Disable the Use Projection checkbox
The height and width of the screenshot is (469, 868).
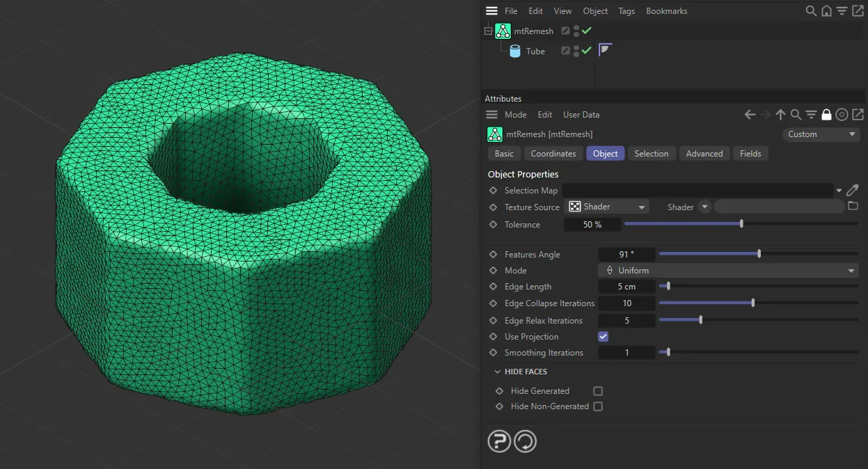pos(603,336)
